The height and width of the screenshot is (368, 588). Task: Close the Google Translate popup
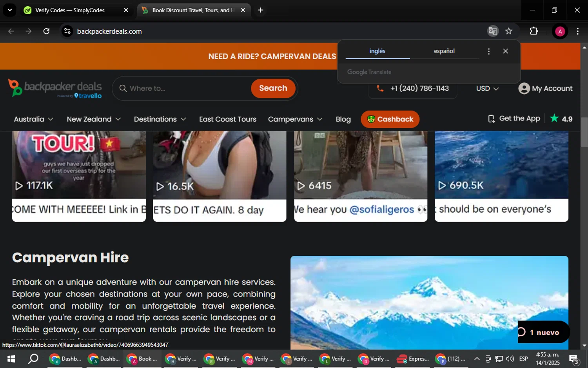(505, 51)
